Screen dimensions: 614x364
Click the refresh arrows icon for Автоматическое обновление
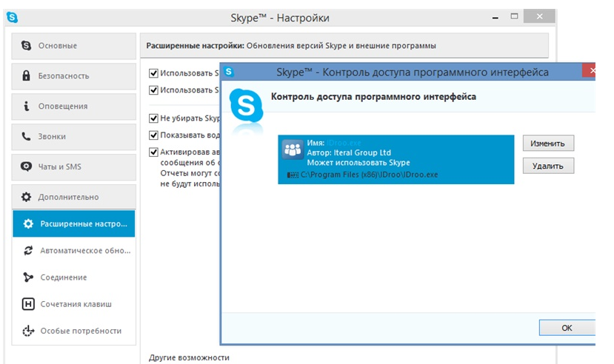point(28,250)
